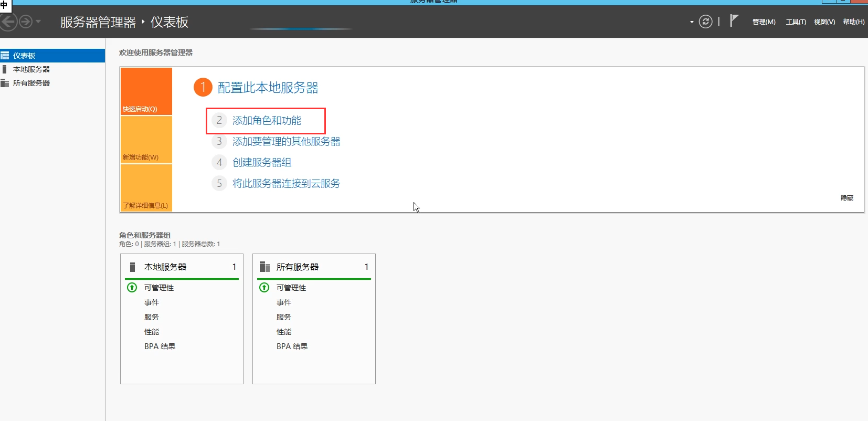Open the notifications flag icon
868x421 pixels.
click(734, 21)
